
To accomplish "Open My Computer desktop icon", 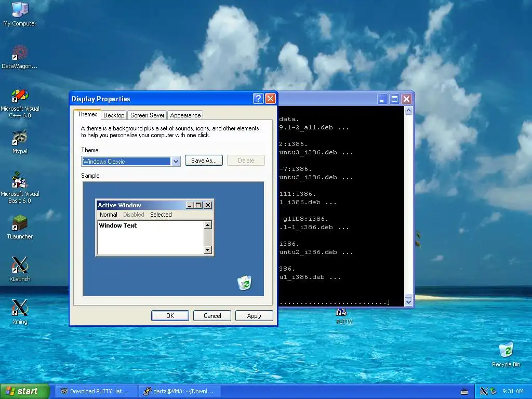I will (20, 14).
